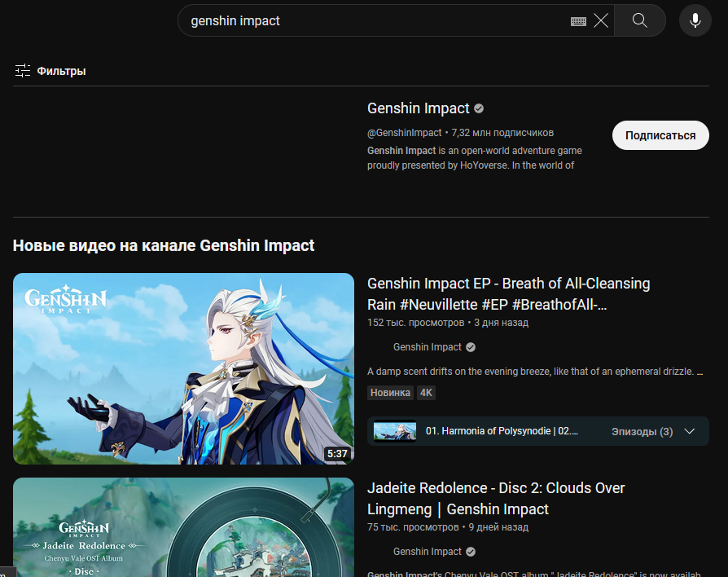This screenshot has height=577, width=728.
Task: Click '75 тыс. просмотров' metadata
Action: [x=413, y=527]
